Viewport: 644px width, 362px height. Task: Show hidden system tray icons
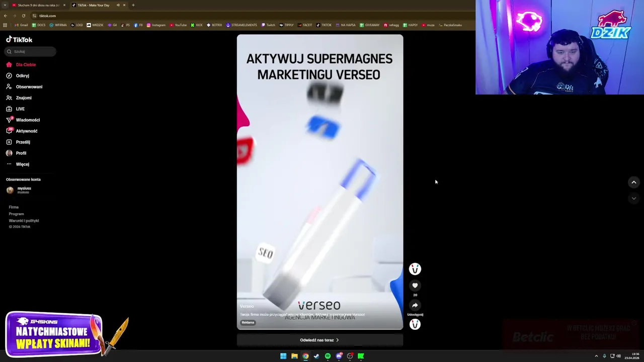596,356
